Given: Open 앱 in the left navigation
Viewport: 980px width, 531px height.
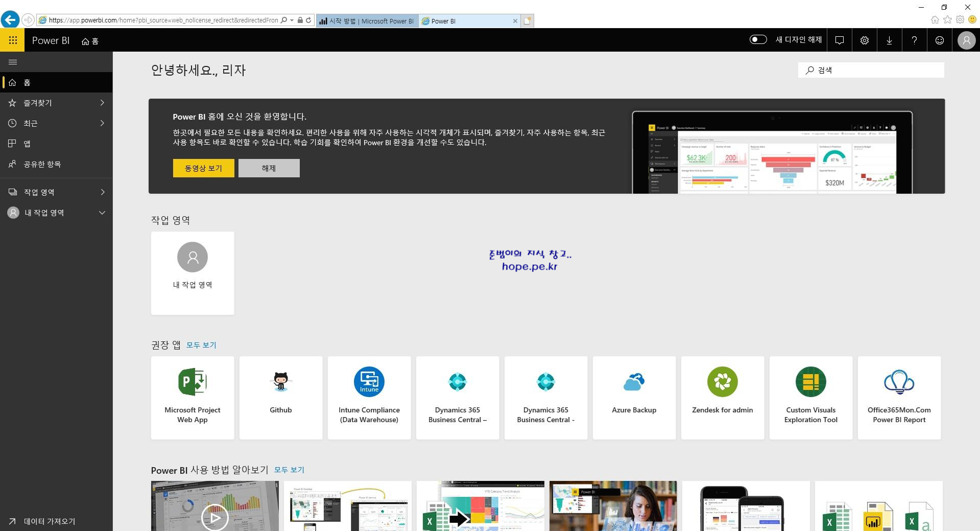Looking at the screenshot, I should pos(56,144).
